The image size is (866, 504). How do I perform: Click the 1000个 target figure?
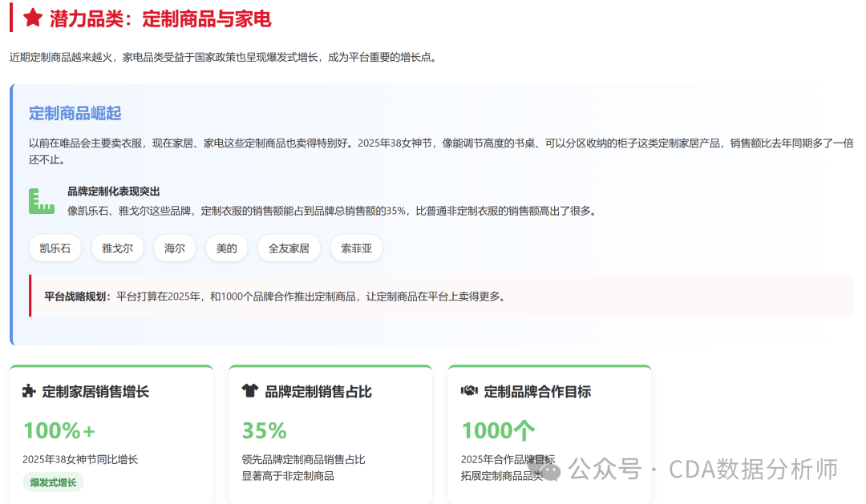pos(498,430)
